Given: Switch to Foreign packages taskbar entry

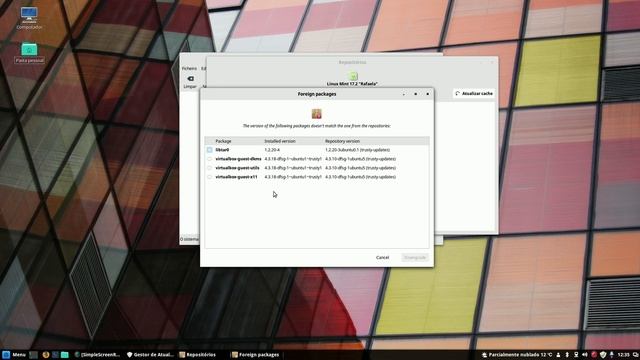Looking at the screenshot, I should 256,355.
